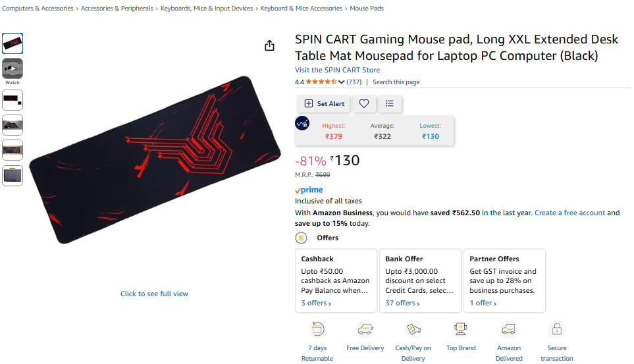Click the Set Alert button
Image resolution: width=634 pixels, height=364 pixels.
(325, 103)
